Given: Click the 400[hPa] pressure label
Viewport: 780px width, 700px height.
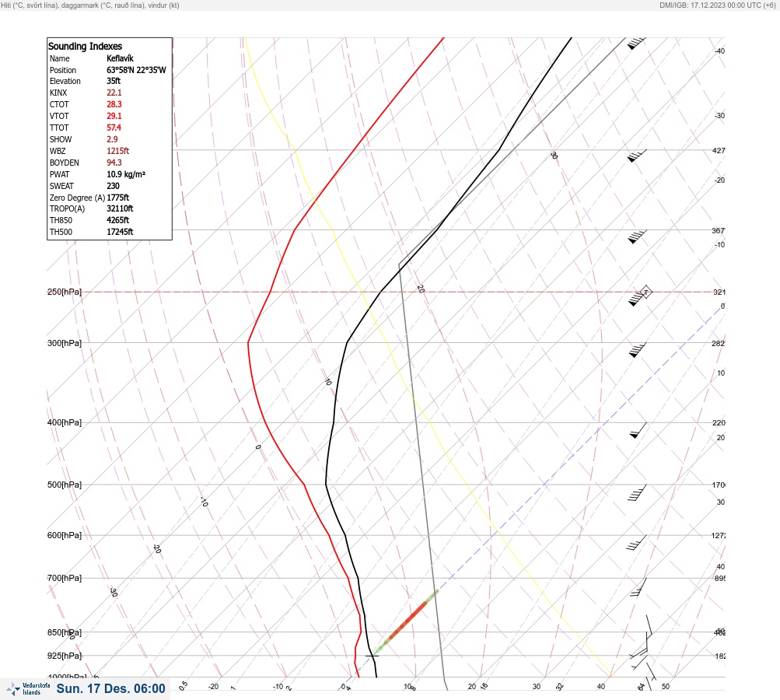Looking at the screenshot, I should tap(65, 422).
